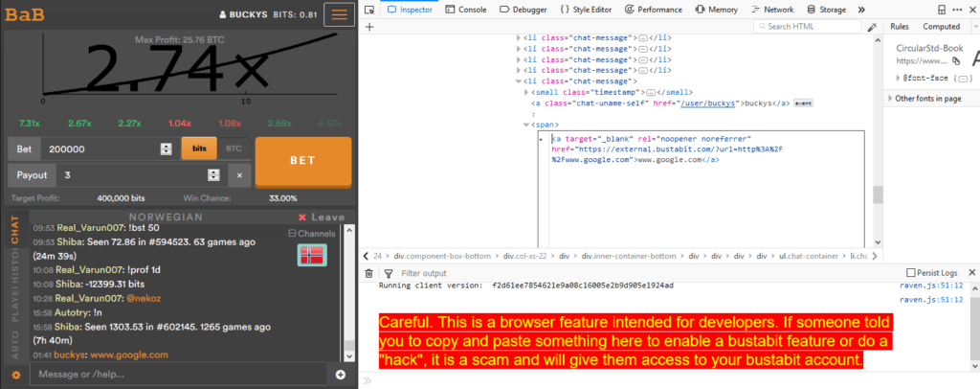Image resolution: width=980 pixels, height=389 pixels.
Task: Expand the Other fonts in page section
Action: 888,99
